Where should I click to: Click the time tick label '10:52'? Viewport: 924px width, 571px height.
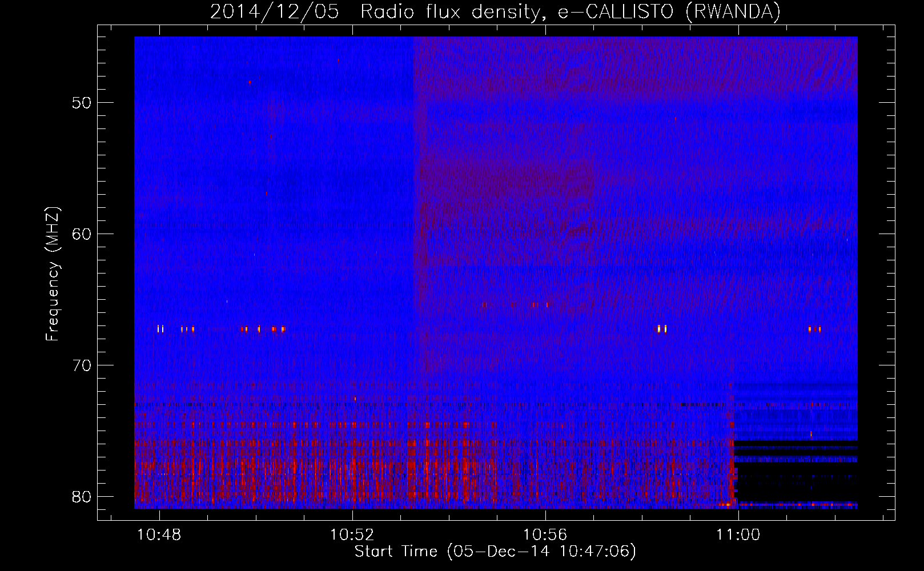coord(352,535)
